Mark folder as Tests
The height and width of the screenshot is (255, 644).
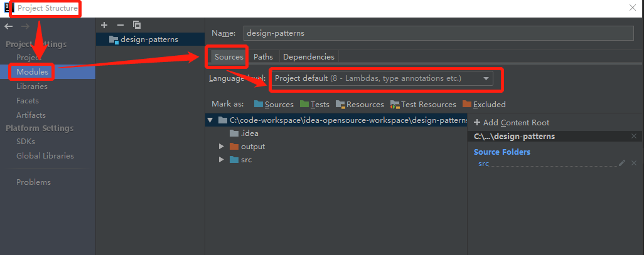click(x=314, y=105)
